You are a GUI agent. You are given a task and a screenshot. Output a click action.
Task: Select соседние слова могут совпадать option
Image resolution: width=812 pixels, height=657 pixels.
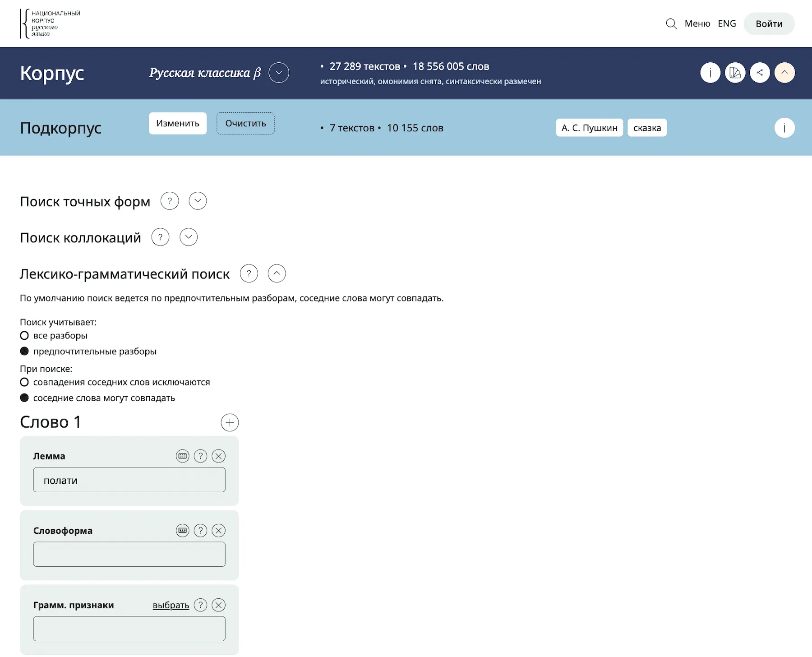[x=24, y=398]
